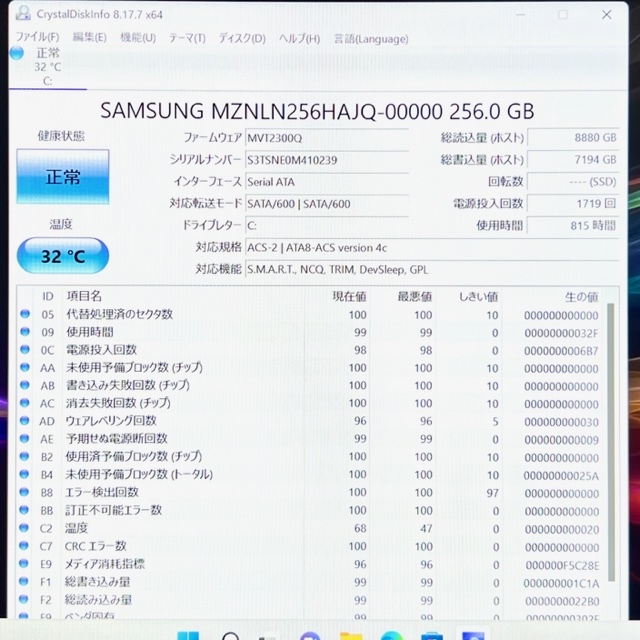Click status circle of row B8 エラー検出回数
Viewport: 640px width, 640px height.
coord(24,492)
